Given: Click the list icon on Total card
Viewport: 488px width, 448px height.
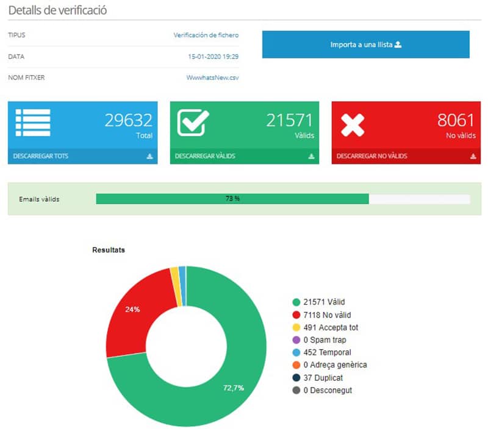Looking at the screenshot, I should [x=33, y=123].
